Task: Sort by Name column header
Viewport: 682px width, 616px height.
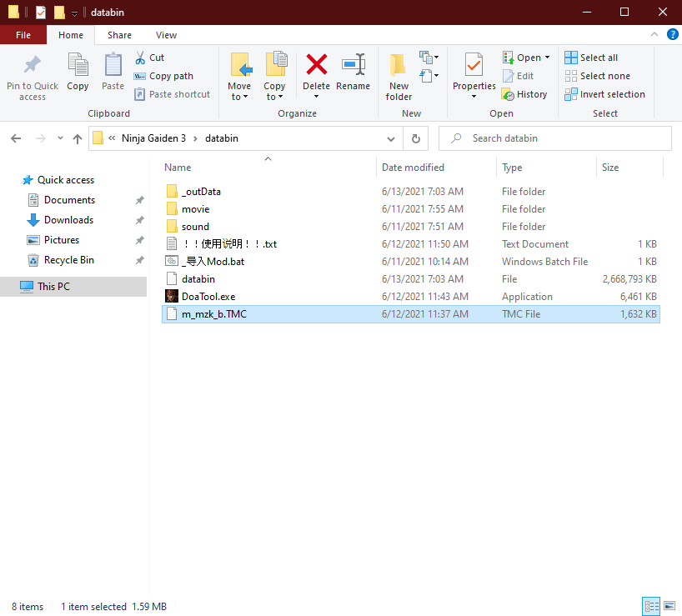Action: [x=178, y=168]
